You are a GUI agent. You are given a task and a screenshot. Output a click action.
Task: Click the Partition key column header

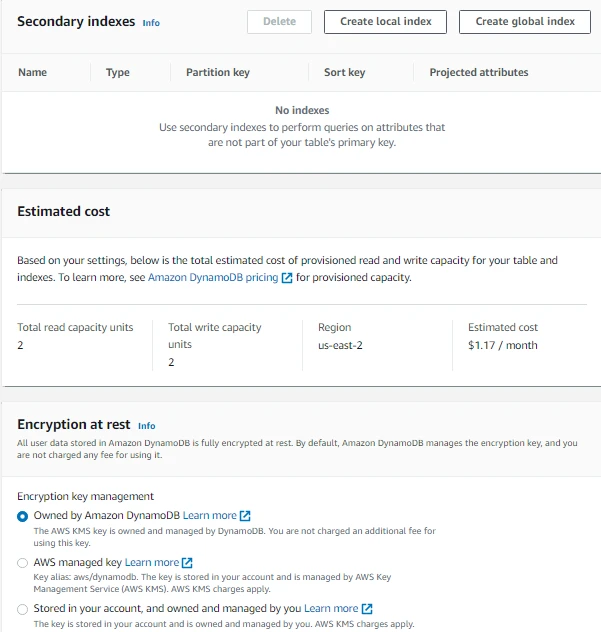(218, 72)
